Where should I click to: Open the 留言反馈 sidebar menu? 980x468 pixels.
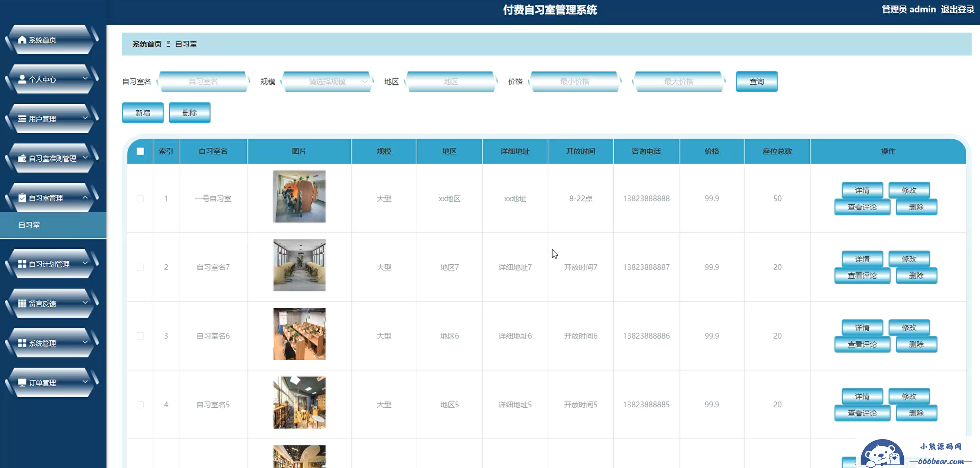pyautogui.click(x=52, y=303)
